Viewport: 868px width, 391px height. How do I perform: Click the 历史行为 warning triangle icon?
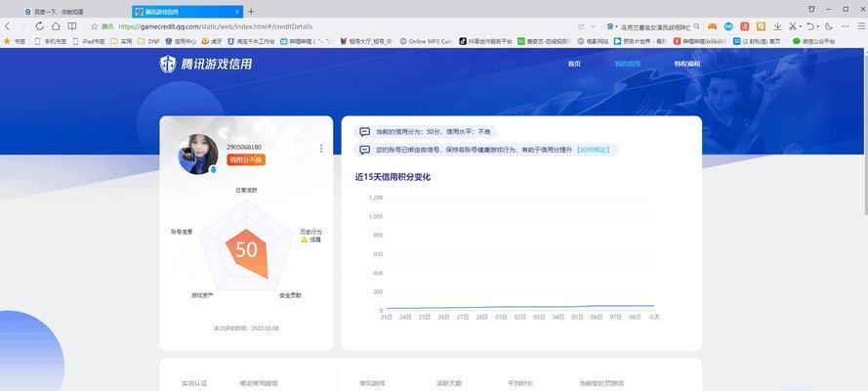(304, 239)
